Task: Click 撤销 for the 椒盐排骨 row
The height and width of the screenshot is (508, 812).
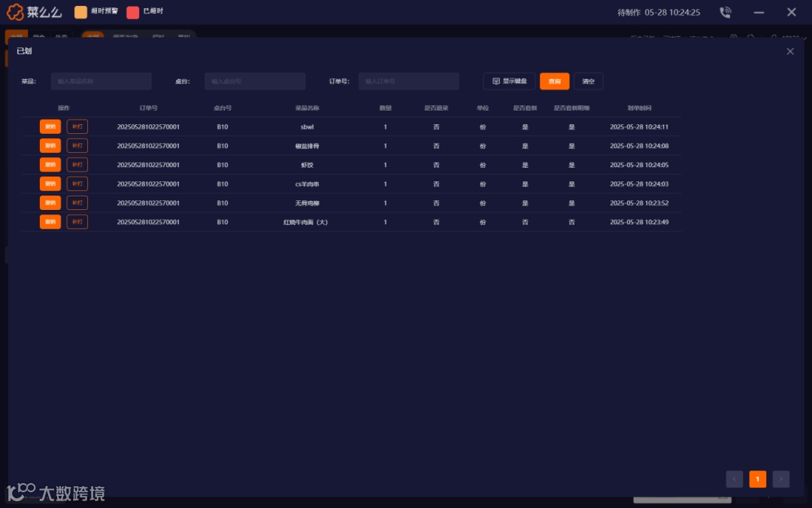Action: [50, 146]
